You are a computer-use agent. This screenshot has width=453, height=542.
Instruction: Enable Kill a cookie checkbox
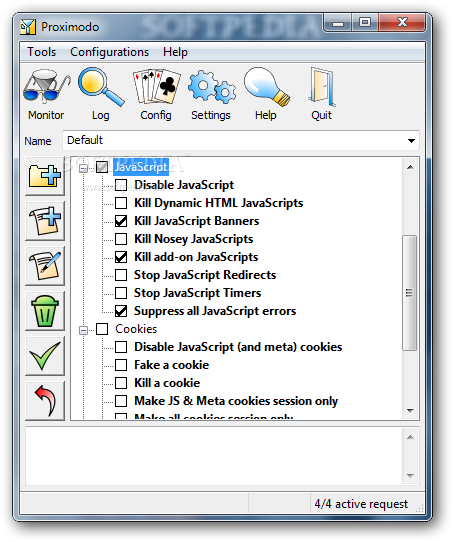121,383
